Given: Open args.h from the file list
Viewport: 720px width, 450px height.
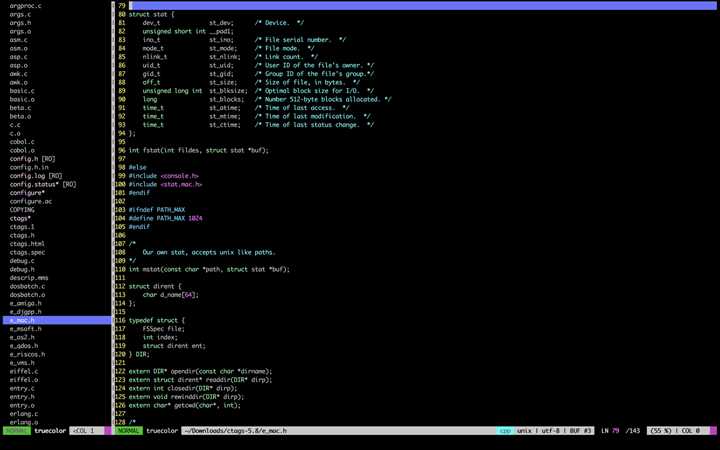Looking at the screenshot, I should click(x=20, y=23).
